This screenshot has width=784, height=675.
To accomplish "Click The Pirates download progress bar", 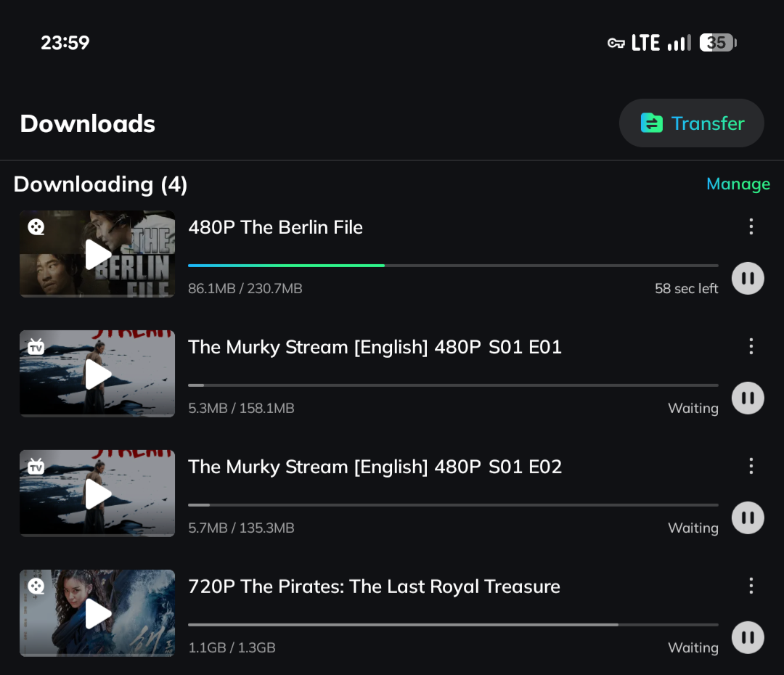I will (x=453, y=624).
